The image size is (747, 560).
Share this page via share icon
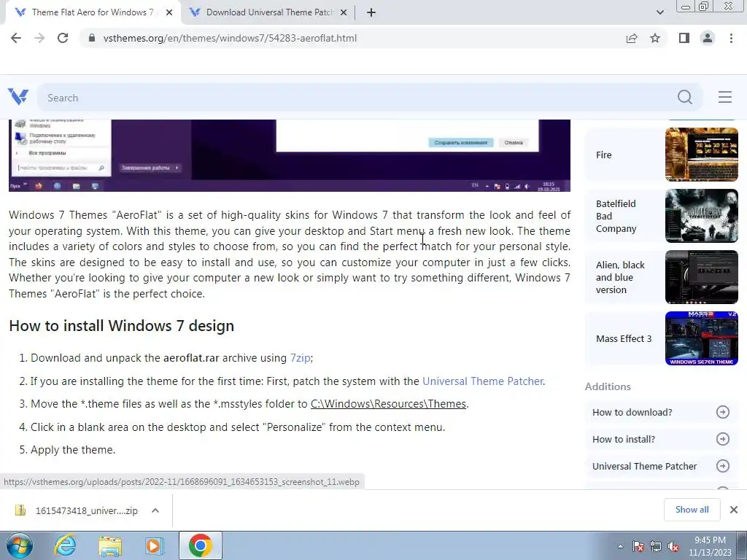pyautogui.click(x=632, y=38)
